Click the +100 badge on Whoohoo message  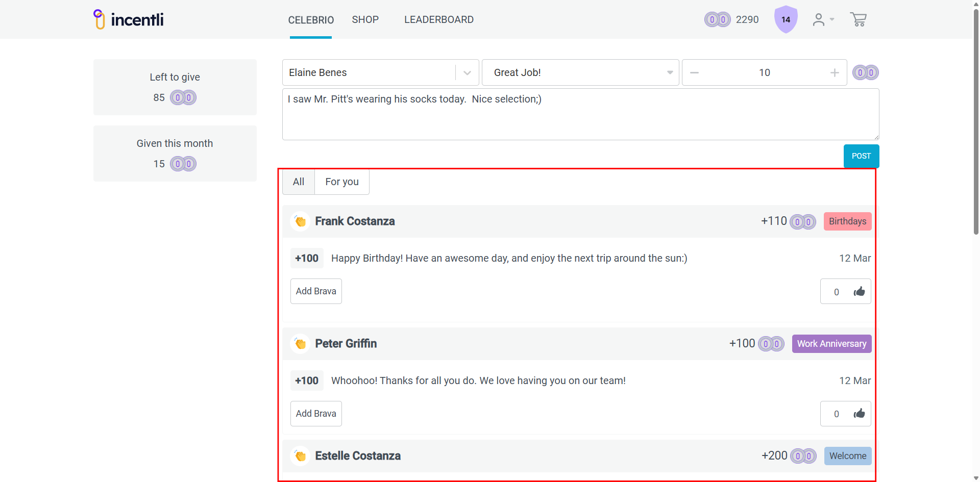[x=307, y=380]
